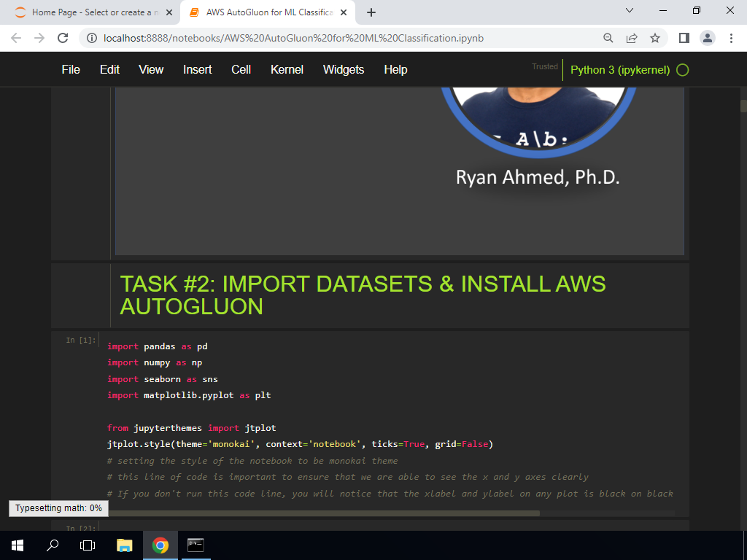747x560 pixels.
Task: Open the Command Prompt taskbar icon
Action: (196, 545)
